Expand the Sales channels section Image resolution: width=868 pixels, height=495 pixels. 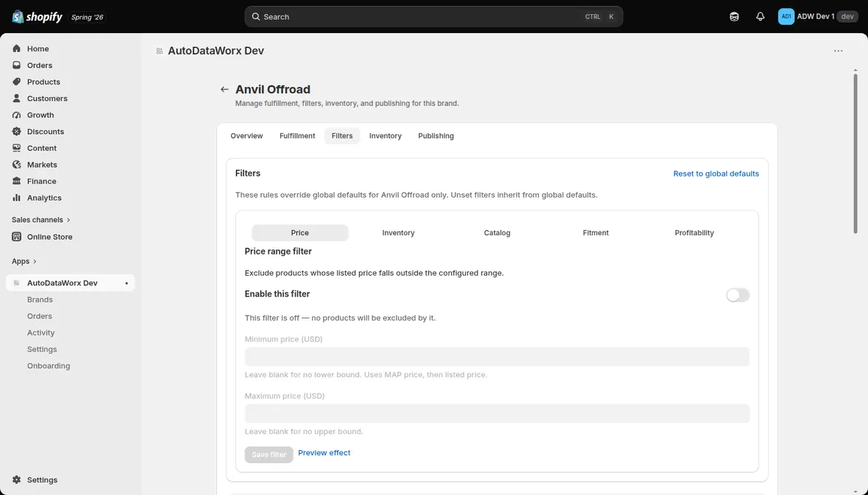coord(41,220)
